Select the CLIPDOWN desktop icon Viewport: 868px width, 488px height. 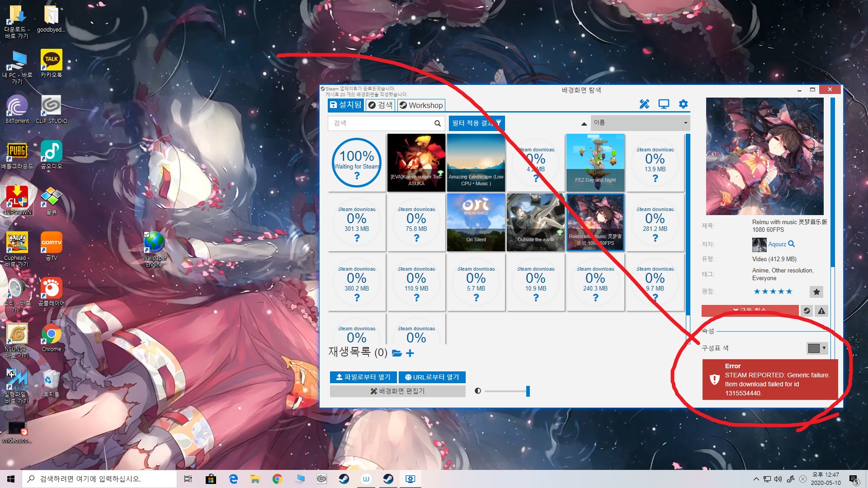coord(17,201)
